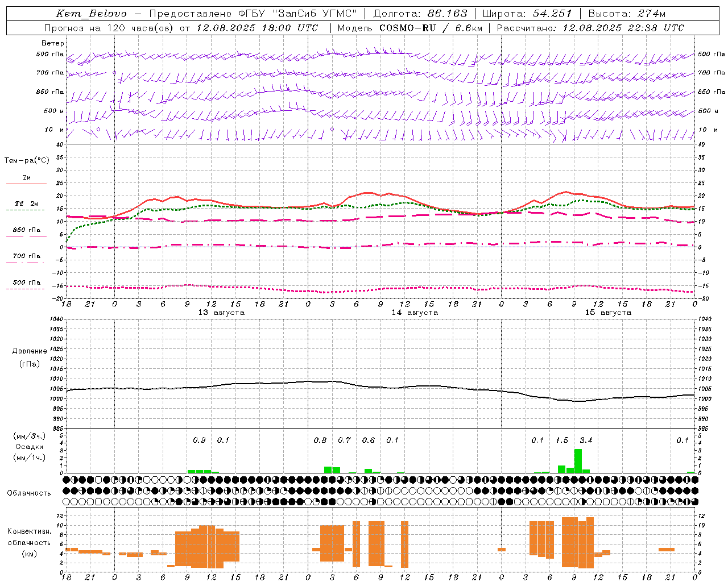The image size is (728, 582).
Task: Click the "500 гПа" temperature legend entry
Action: 27,282
